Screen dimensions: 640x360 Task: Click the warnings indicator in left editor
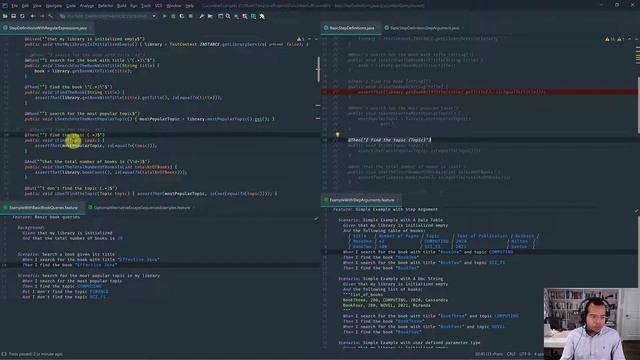[x=301, y=39]
